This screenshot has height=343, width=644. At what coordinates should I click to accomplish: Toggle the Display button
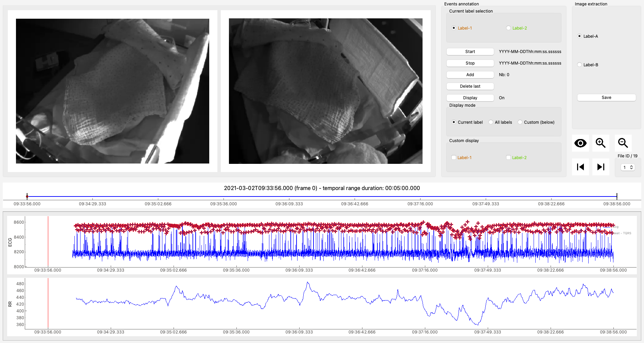pyautogui.click(x=470, y=98)
